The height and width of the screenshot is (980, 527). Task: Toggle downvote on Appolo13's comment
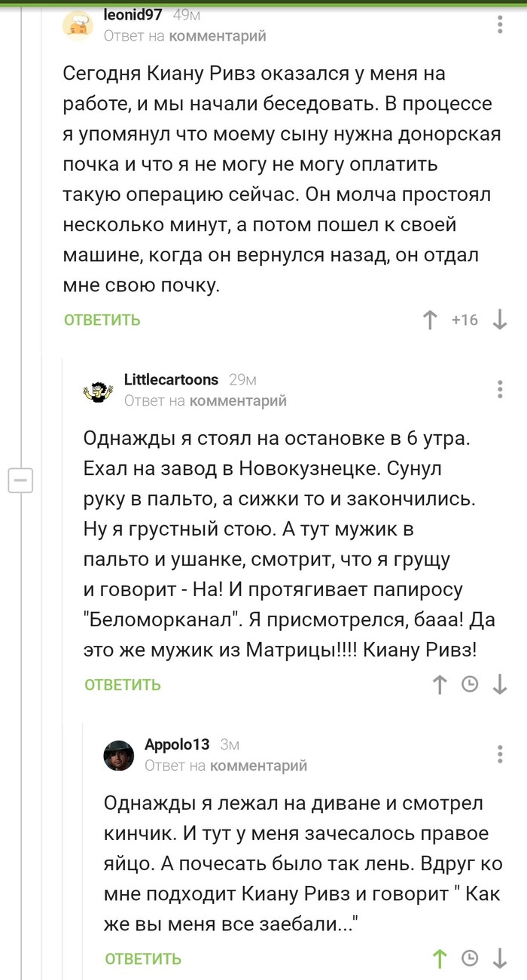pyautogui.click(x=499, y=960)
